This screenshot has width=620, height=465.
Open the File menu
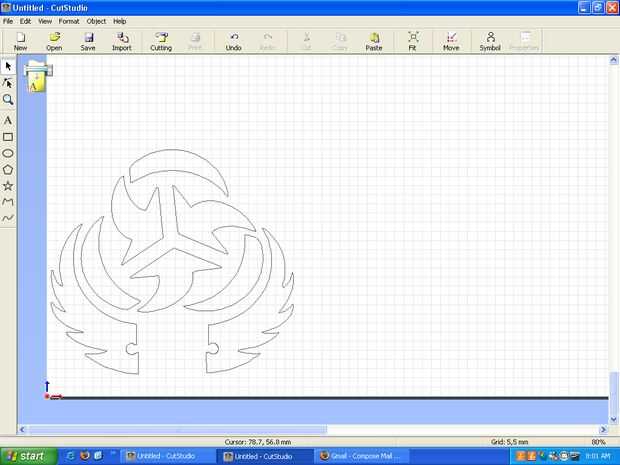point(8,21)
